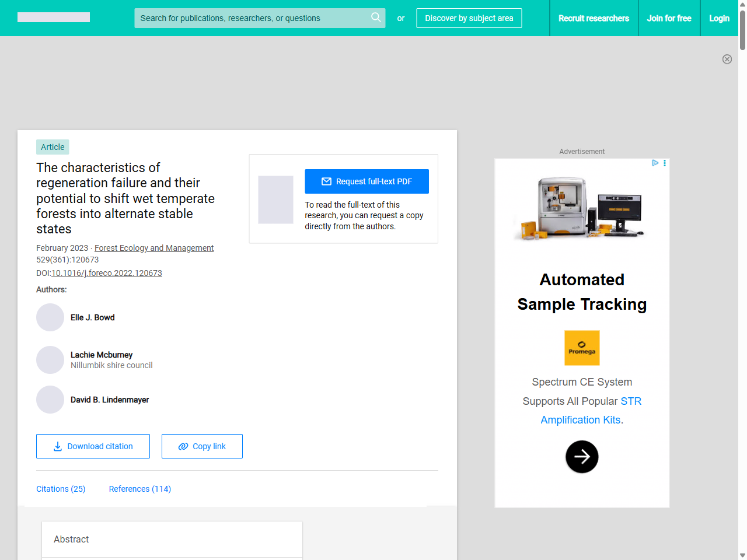This screenshot has width=747, height=560.
Task: Open the article DOI link
Action: click(107, 273)
